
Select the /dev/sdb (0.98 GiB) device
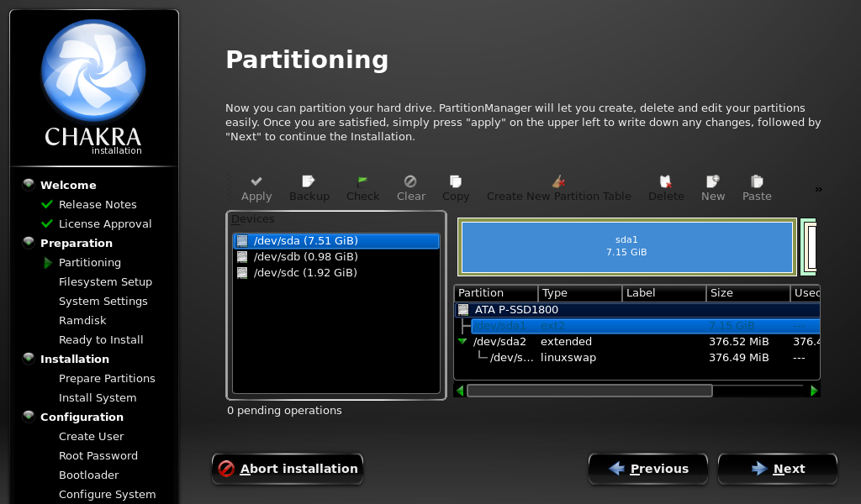click(336, 257)
